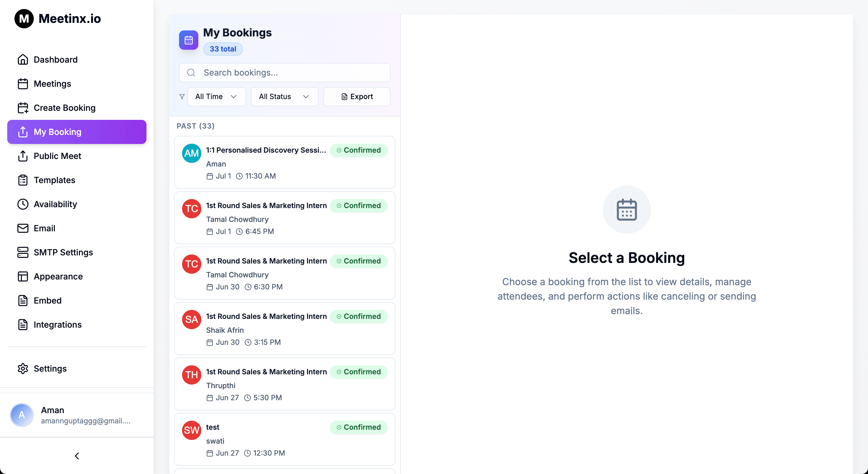Click the Availability clock icon
Viewport: 868px width, 474px height.
[x=23, y=204]
